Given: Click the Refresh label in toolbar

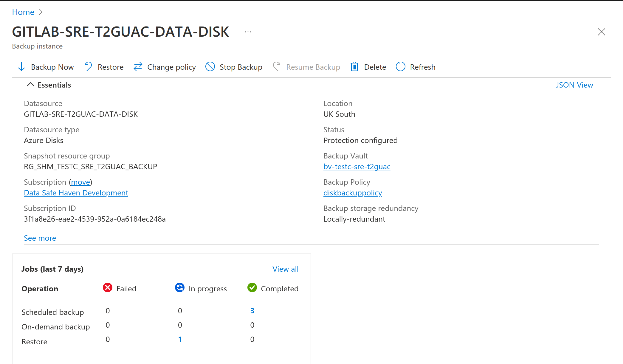Looking at the screenshot, I should [423, 67].
